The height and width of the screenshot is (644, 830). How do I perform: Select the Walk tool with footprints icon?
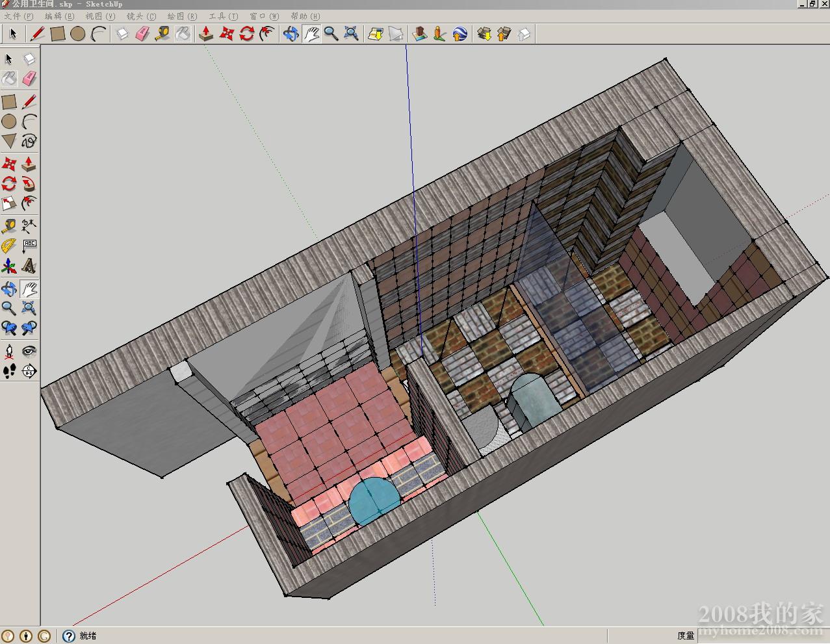(x=9, y=371)
